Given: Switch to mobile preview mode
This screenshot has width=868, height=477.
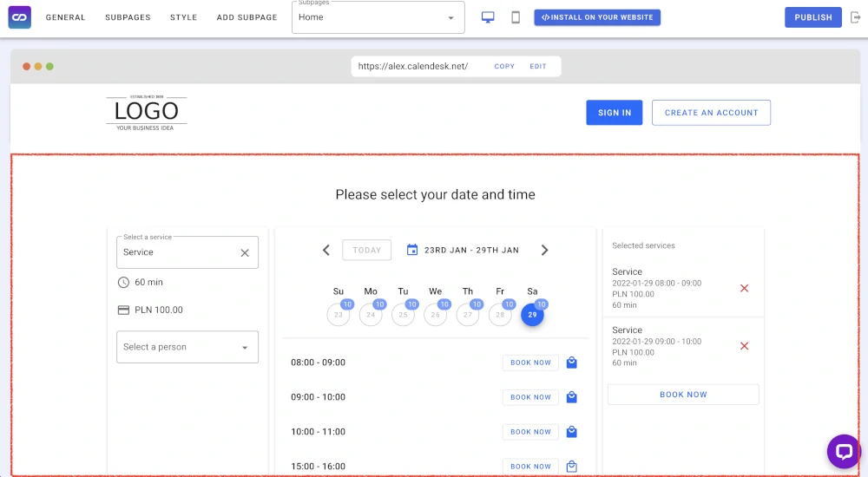Looking at the screenshot, I should tap(516, 17).
